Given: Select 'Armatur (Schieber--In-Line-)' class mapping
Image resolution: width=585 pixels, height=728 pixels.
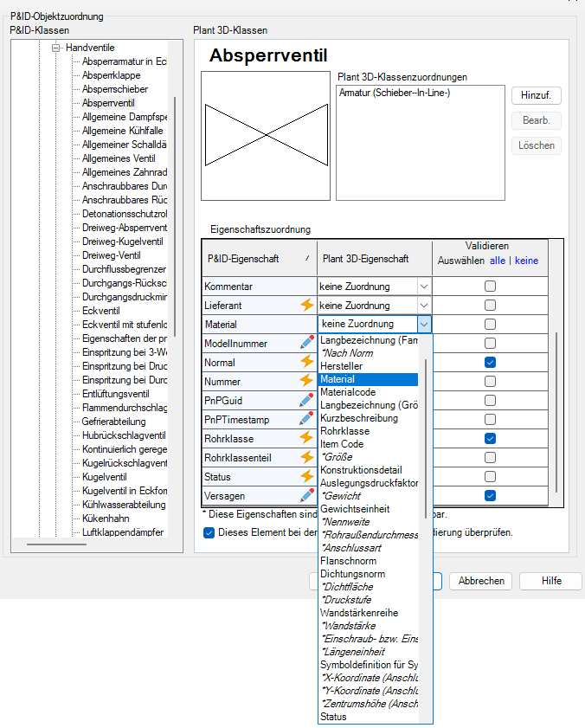Looking at the screenshot, I should (x=395, y=93).
